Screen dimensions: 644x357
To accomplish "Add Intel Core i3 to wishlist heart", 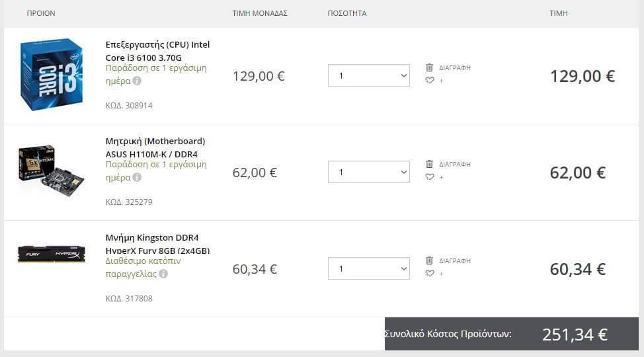I will (430, 81).
